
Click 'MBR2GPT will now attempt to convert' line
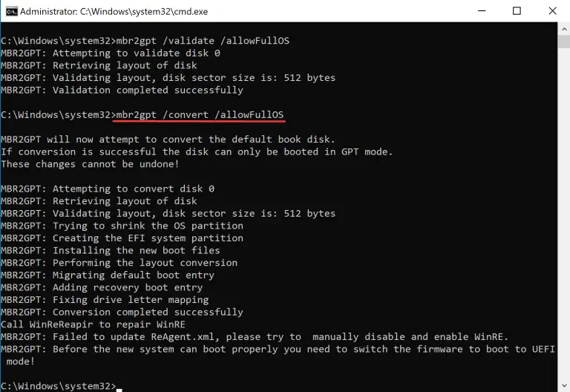[168, 140]
